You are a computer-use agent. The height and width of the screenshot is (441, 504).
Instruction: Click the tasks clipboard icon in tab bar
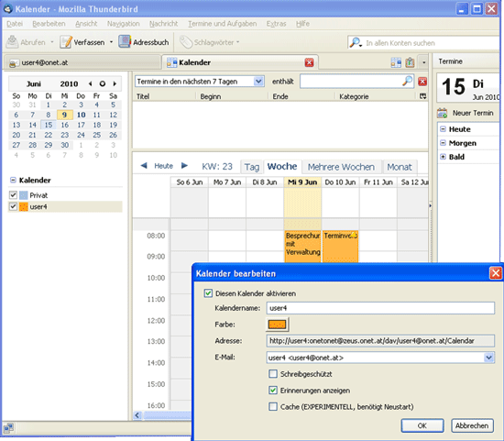[x=410, y=62]
